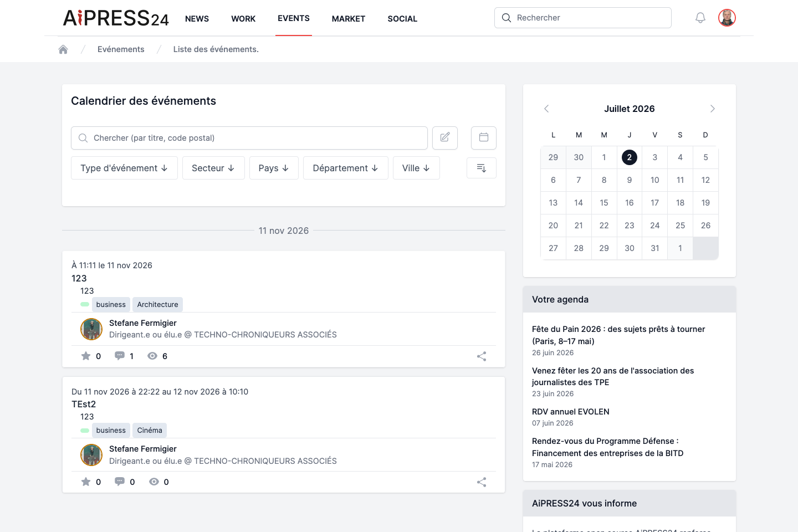The image size is (798, 532).
Task: Open the sort order icon button
Action: [x=482, y=168]
